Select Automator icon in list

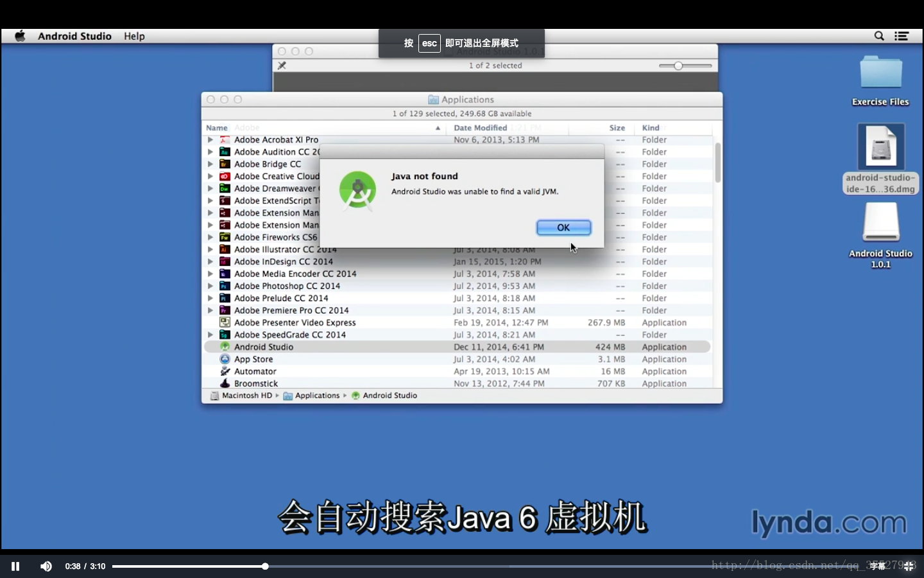pyautogui.click(x=225, y=371)
